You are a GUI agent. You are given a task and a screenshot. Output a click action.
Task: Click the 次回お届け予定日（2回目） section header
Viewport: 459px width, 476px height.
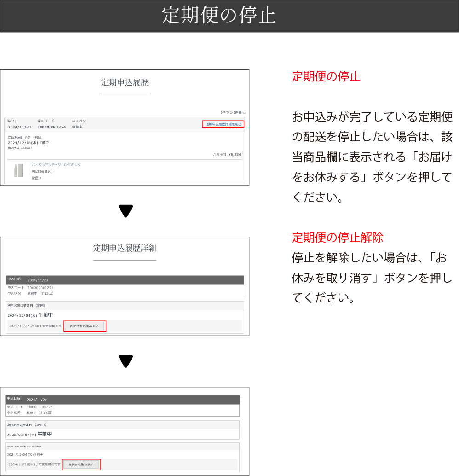27,424
